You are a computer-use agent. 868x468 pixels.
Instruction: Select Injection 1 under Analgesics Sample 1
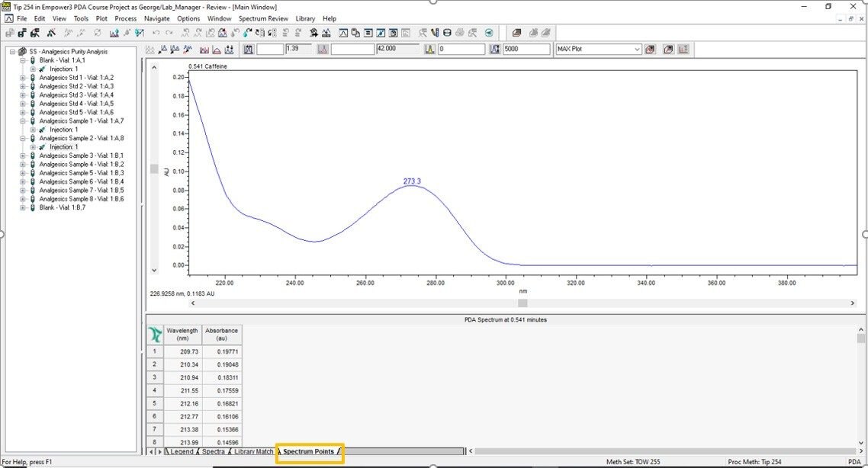click(63, 130)
